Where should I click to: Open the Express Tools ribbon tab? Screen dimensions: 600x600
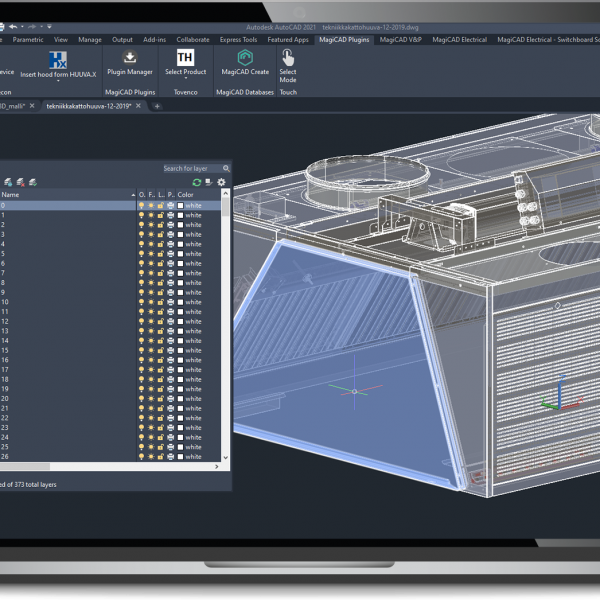point(237,40)
